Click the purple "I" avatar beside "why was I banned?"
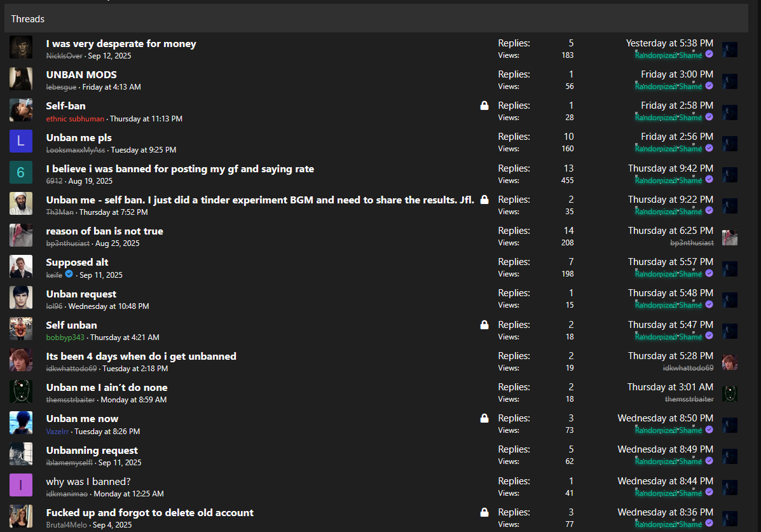The image size is (761, 532). pos(21,486)
